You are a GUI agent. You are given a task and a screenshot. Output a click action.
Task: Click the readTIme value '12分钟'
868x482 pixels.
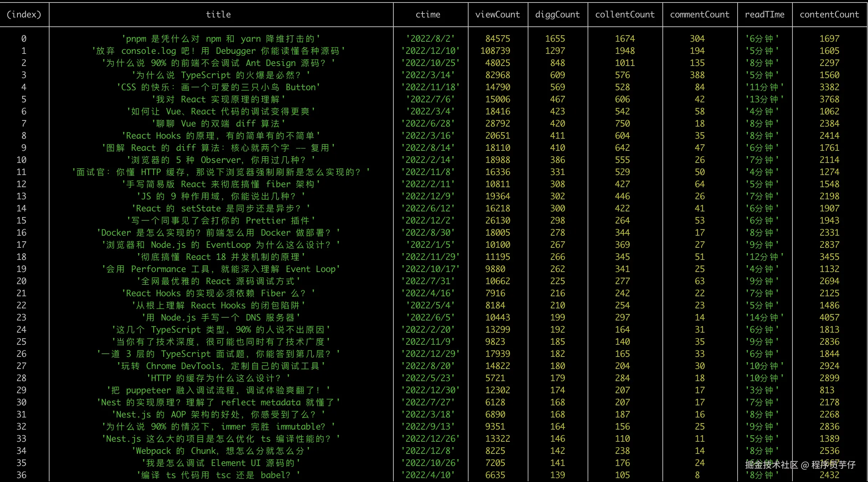coord(764,257)
